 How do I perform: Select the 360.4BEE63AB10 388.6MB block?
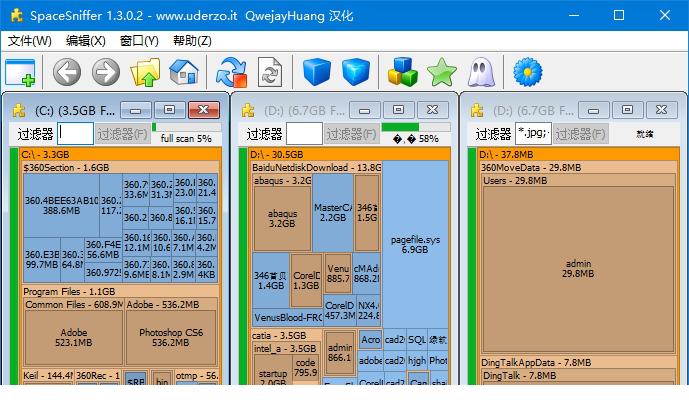point(61,206)
